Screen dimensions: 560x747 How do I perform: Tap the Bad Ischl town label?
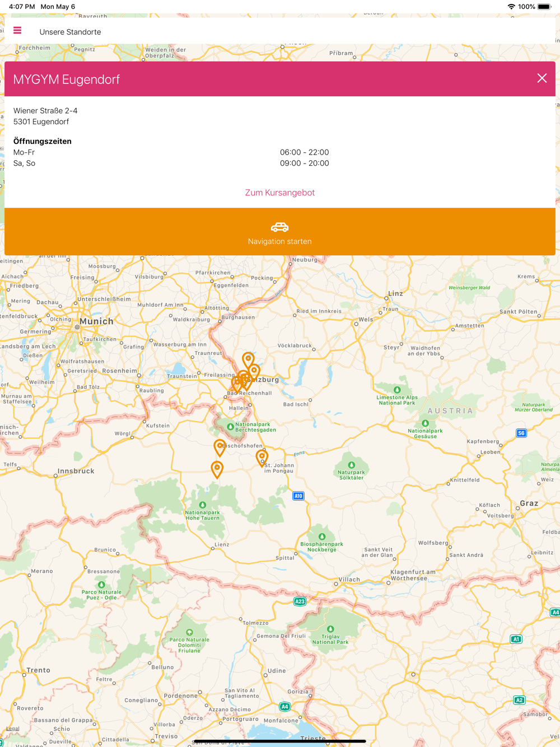296,404
